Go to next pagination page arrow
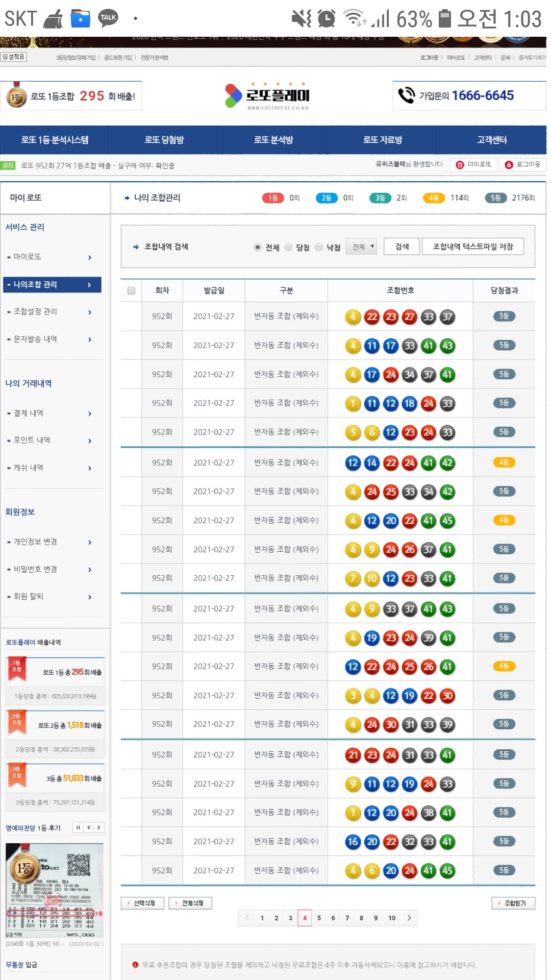551x980 pixels. [x=409, y=918]
